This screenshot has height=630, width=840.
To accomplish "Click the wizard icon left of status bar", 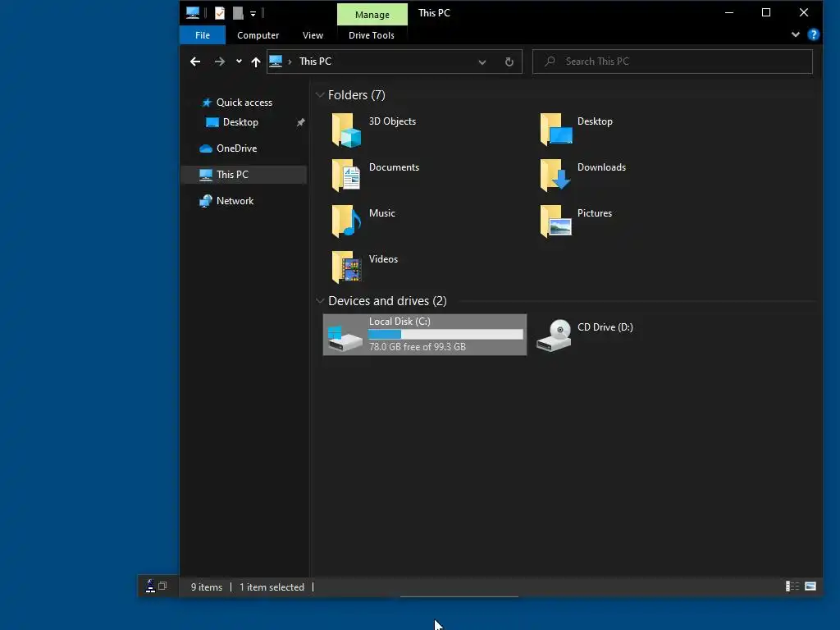I will [x=151, y=587].
